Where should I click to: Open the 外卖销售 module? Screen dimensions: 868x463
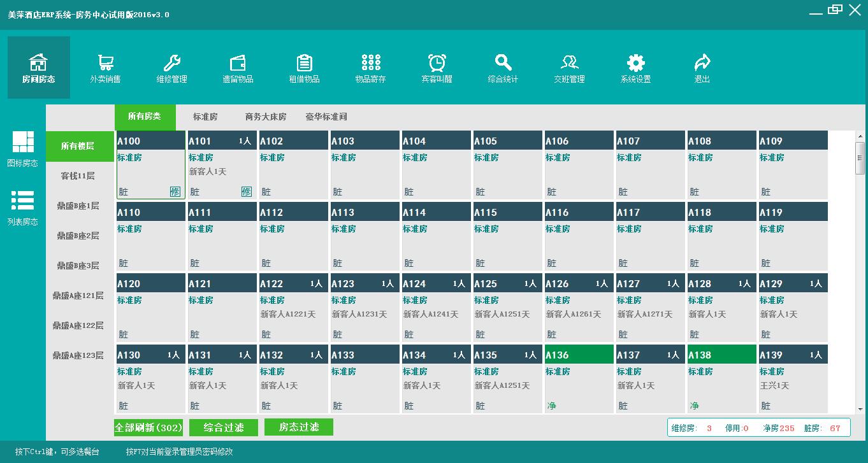tap(106, 67)
